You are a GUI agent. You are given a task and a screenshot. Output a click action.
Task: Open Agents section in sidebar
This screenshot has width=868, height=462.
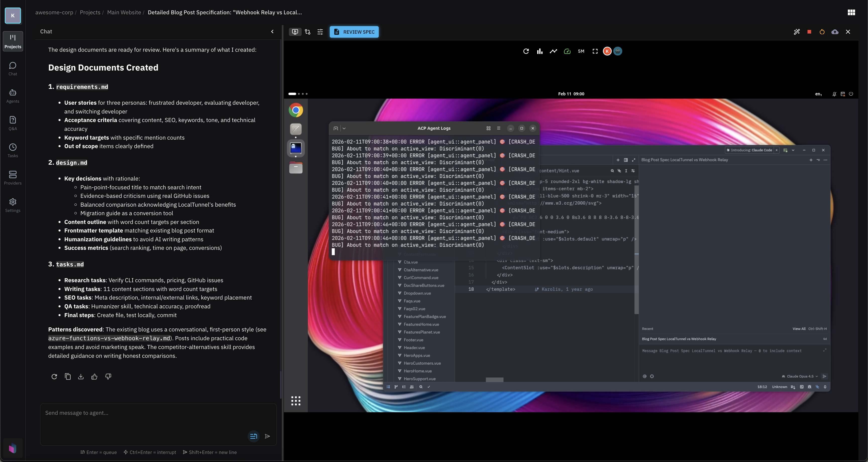pos(13,96)
